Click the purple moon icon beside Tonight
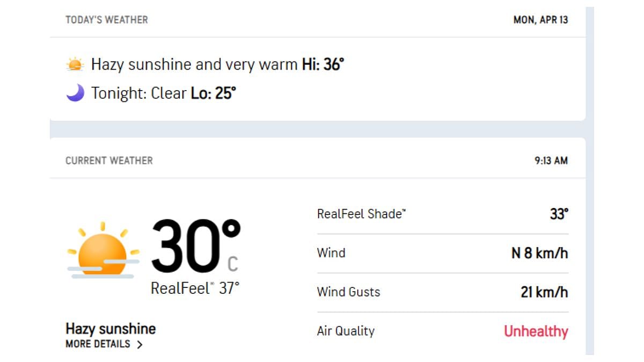The image size is (644, 362). (x=75, y=93)
